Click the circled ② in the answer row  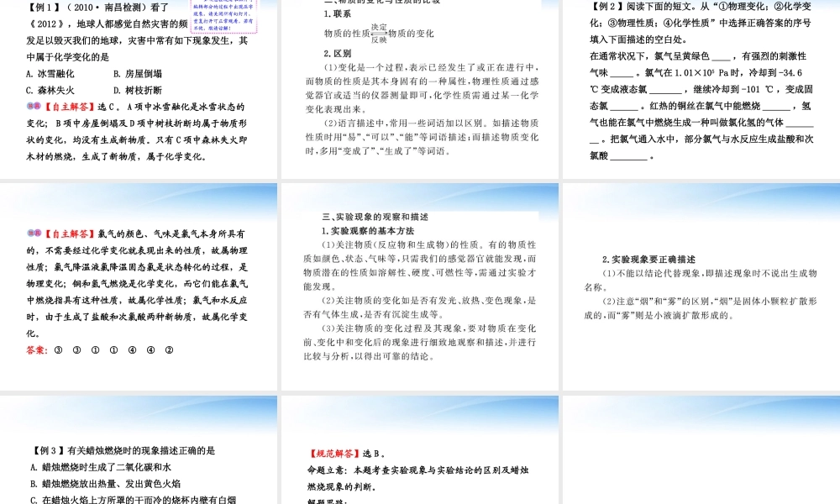170,350
